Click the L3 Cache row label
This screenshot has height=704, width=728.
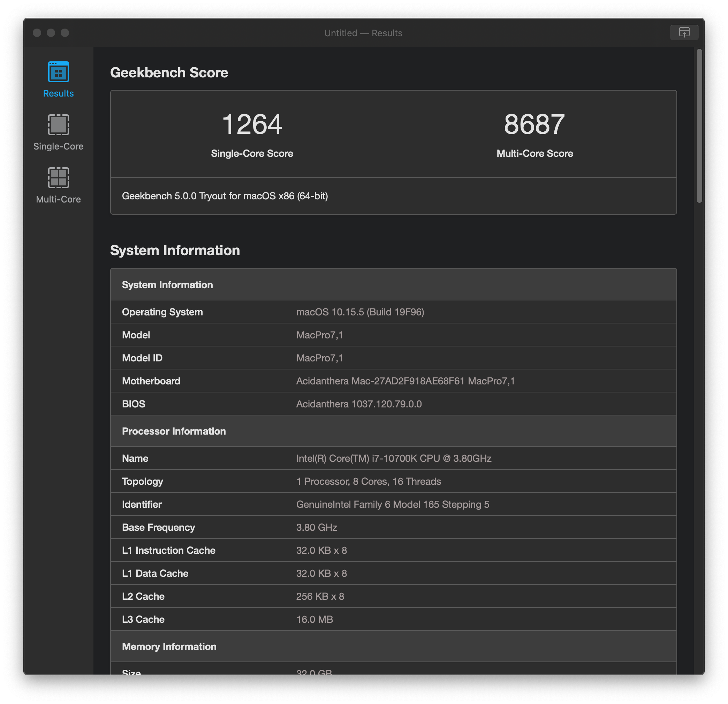pyautogui.click(x=143, y=619)
